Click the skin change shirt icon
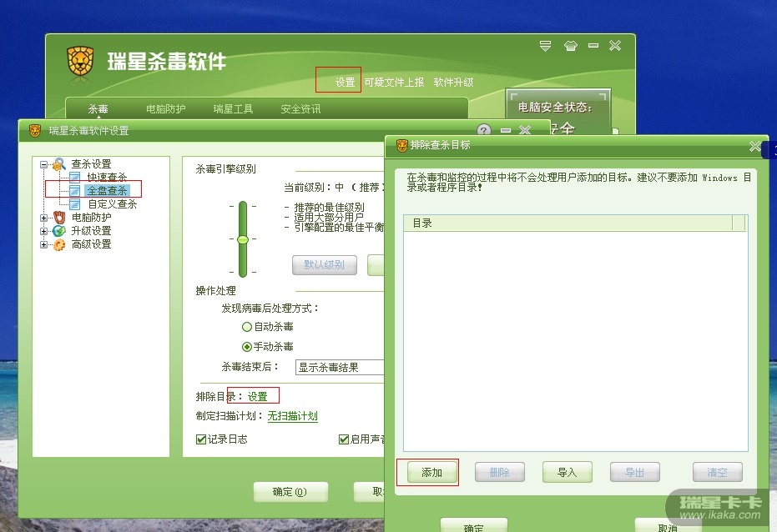 coord(570,46)
